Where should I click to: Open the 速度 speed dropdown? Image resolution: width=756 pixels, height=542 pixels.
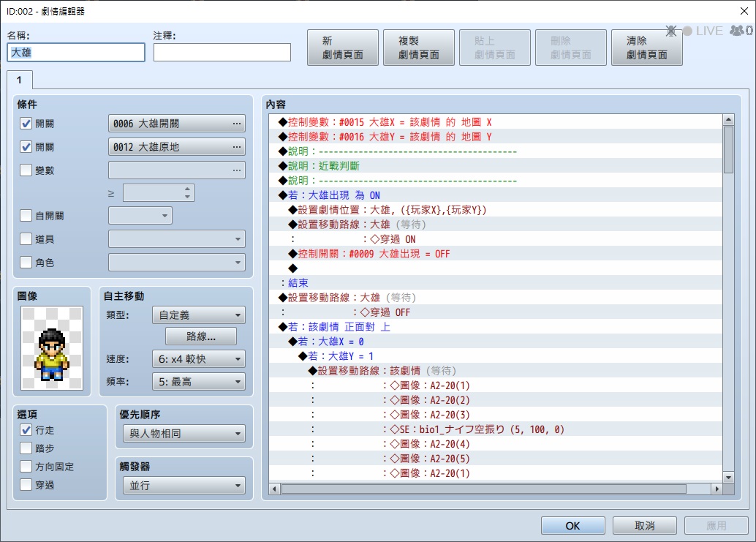199,358
